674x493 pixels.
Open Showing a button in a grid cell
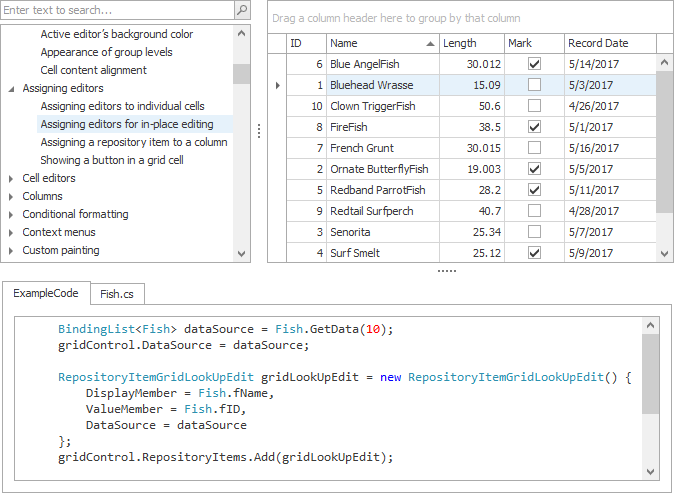click(x=112, y=160)
